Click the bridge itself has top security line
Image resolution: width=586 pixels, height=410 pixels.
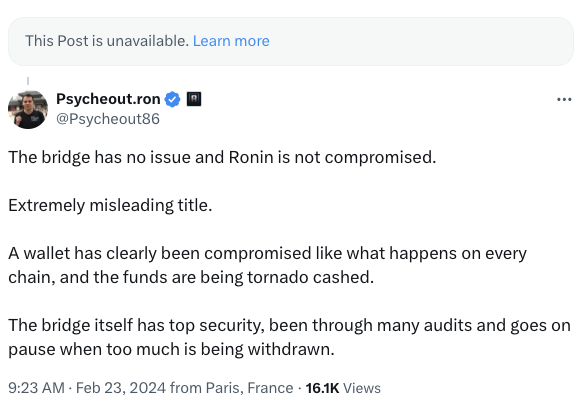coord(289,326)
